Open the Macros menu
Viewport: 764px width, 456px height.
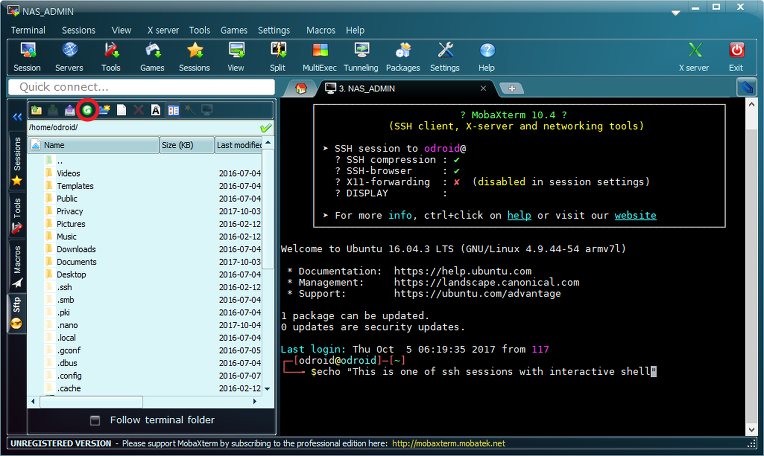(321, 30)
